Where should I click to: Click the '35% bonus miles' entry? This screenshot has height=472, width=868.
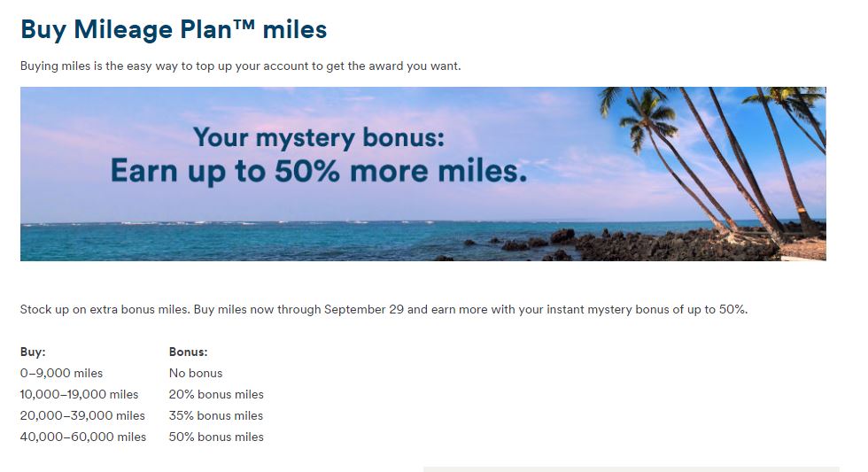[x=216, y=415]
